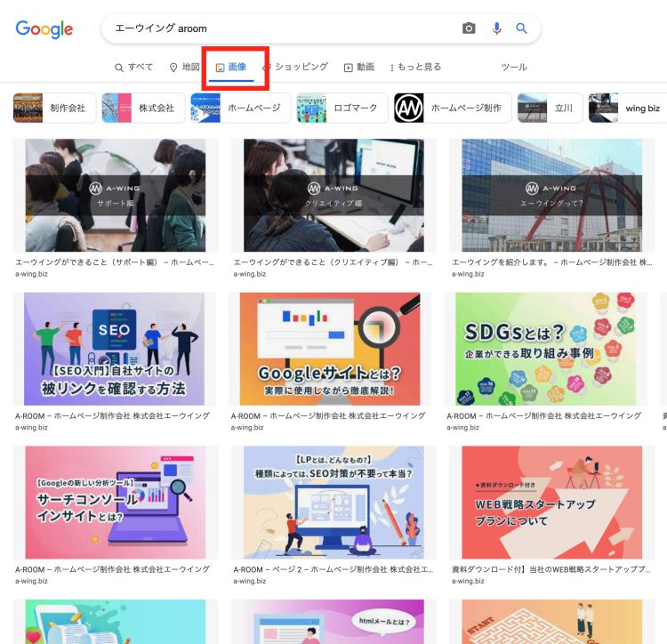Viewport: 667px width, 644px height.
Task: Open the Googleサイトとは? image
Action: point(330,349)
